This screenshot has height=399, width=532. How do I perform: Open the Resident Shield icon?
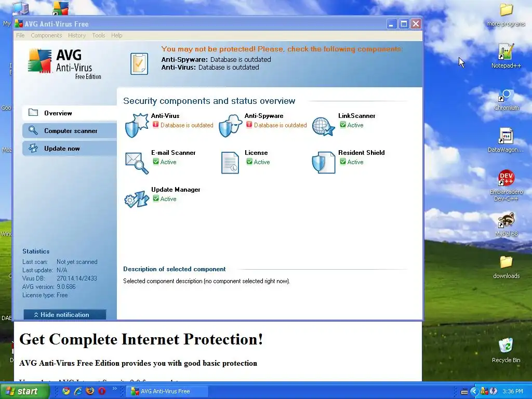click(324, 163)
